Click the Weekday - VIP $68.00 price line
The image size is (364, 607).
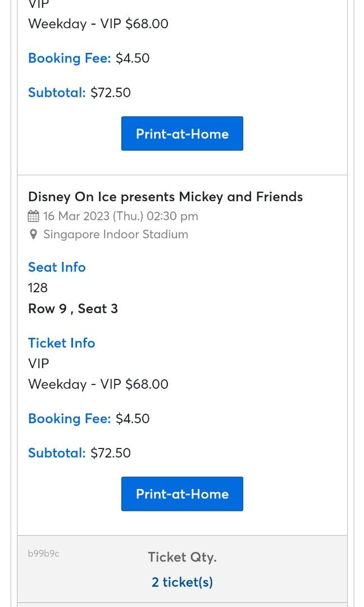[98, 384]
